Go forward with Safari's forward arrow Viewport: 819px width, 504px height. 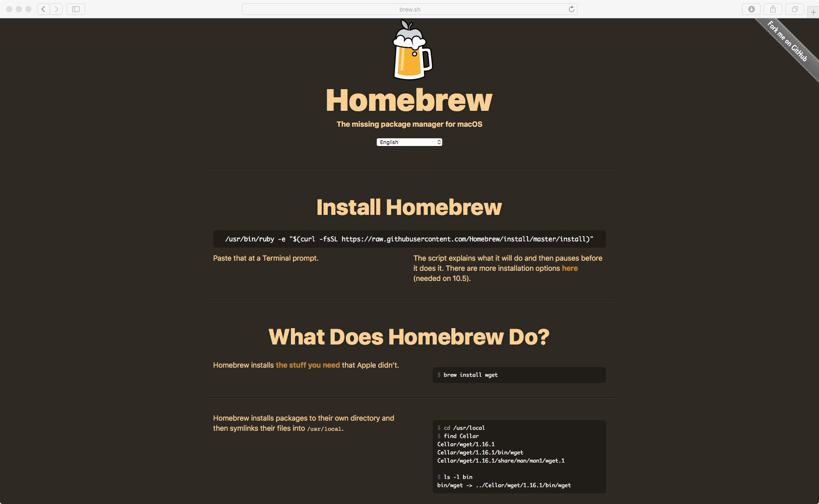click(56, 9)
